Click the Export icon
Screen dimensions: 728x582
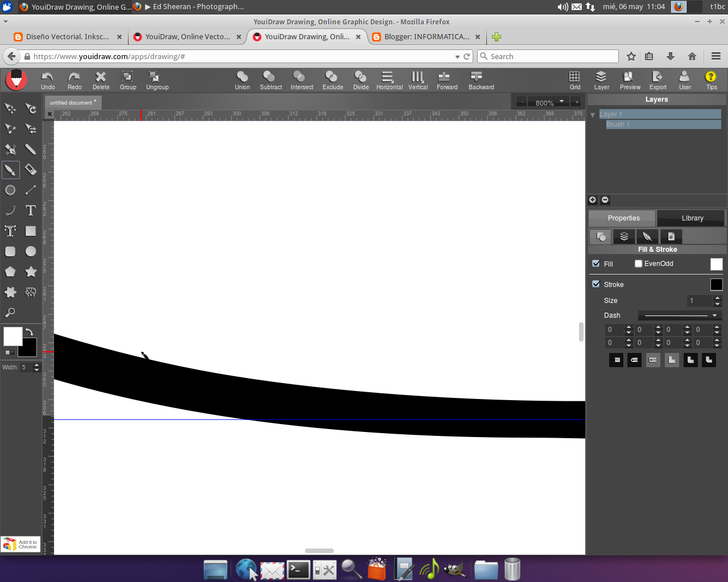coord(657,80)
